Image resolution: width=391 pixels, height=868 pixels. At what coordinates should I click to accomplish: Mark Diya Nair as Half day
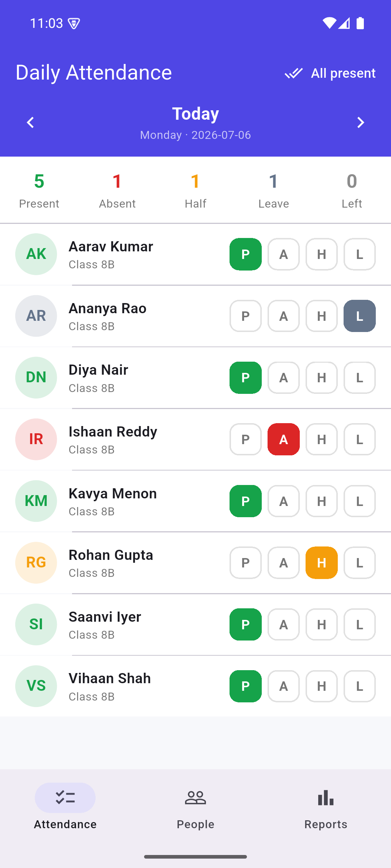(321, 378)
